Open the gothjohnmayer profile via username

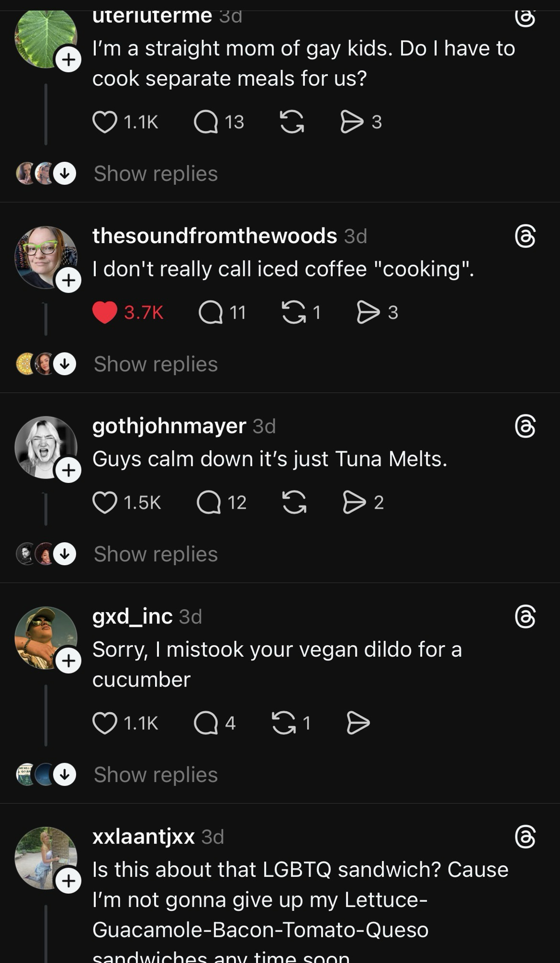(x=169, y=426)
